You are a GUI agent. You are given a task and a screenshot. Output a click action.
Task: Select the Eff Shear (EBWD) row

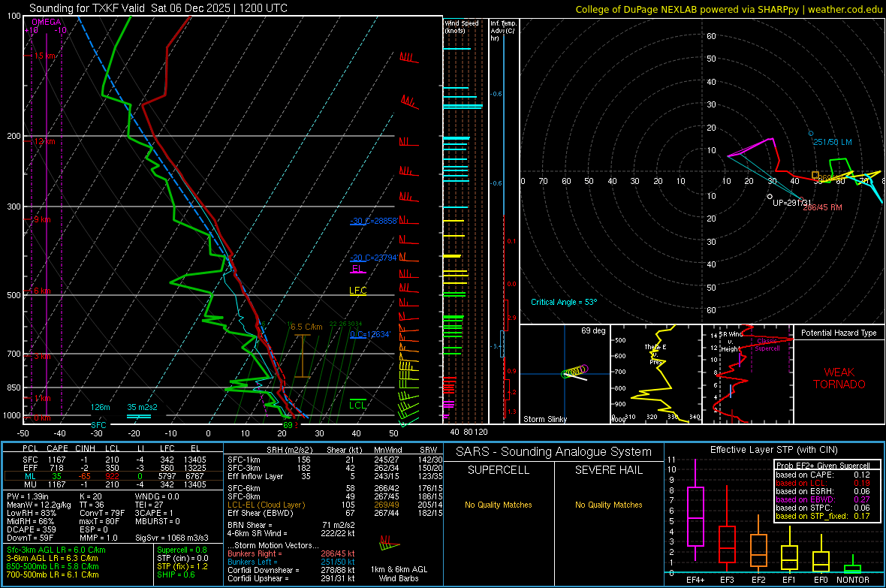[x=335, y=513]
